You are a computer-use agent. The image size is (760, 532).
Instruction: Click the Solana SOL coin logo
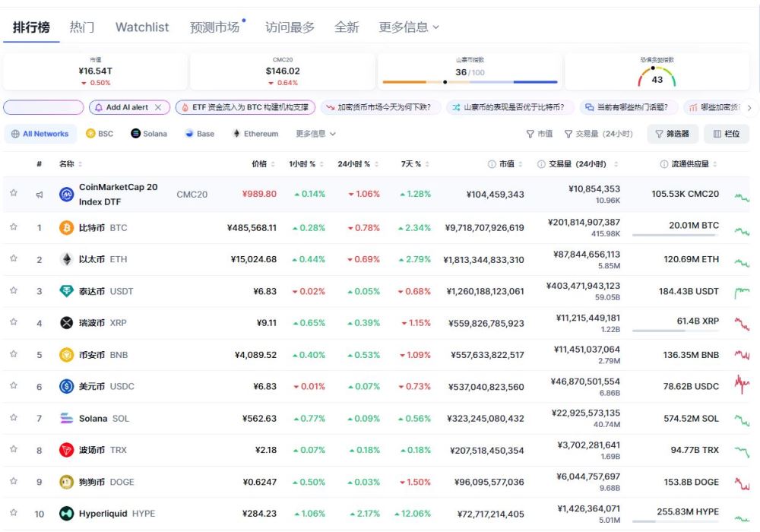tap(66, 418)
